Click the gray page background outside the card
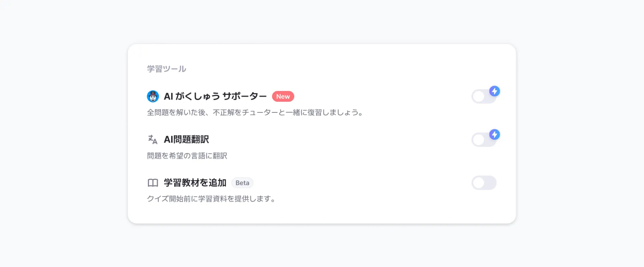The height and width of the screenshot is (267, 644). pos(66,131)
